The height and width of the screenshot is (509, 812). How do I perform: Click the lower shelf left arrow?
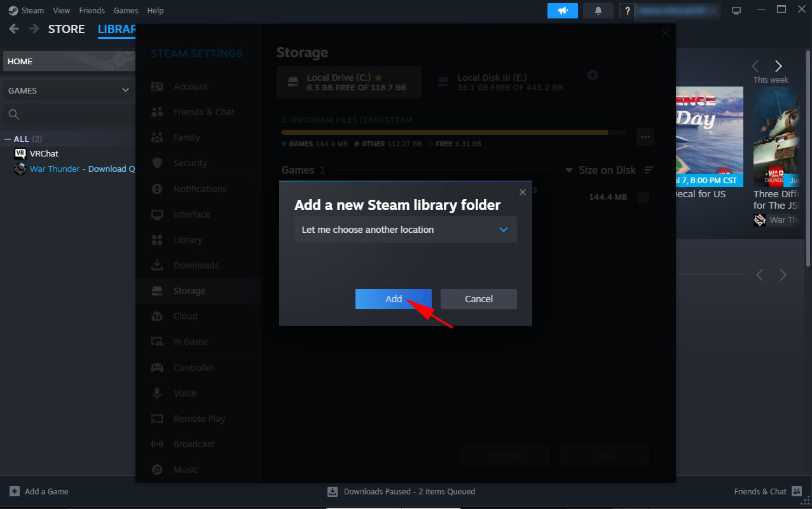(x=759, y=275)
